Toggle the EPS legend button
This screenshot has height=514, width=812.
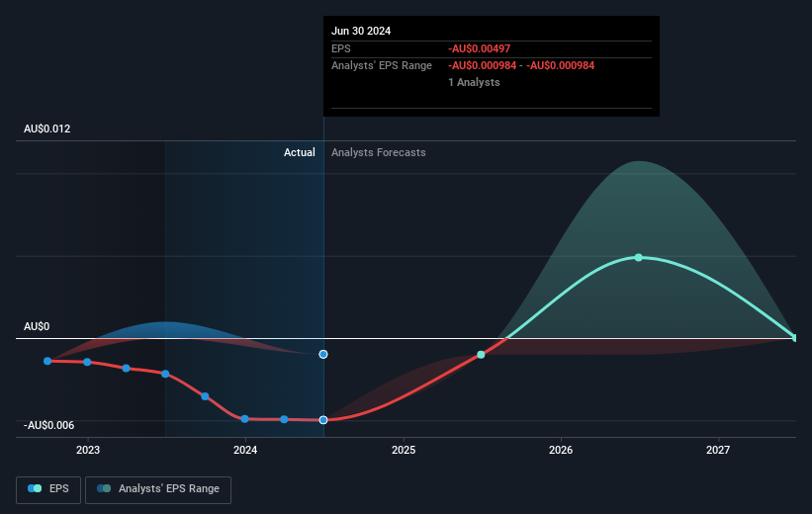48,489
